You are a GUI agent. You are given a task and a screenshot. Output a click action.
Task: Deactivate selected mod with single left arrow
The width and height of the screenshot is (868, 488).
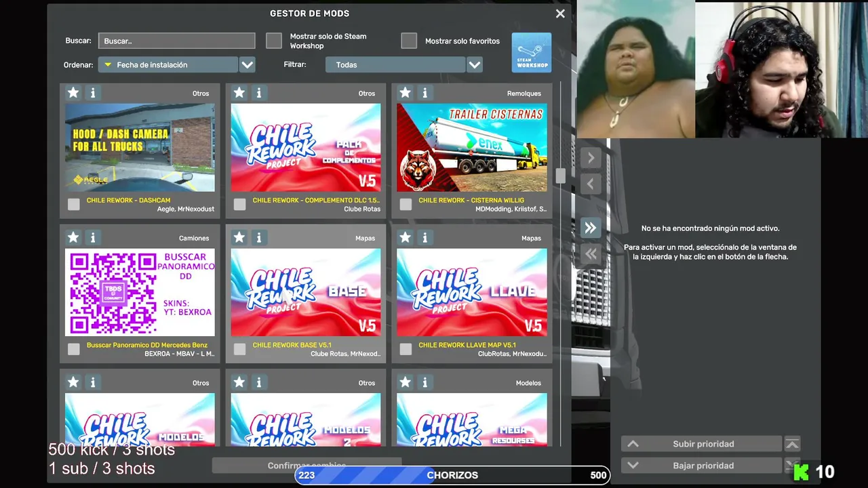click(591, 184)
